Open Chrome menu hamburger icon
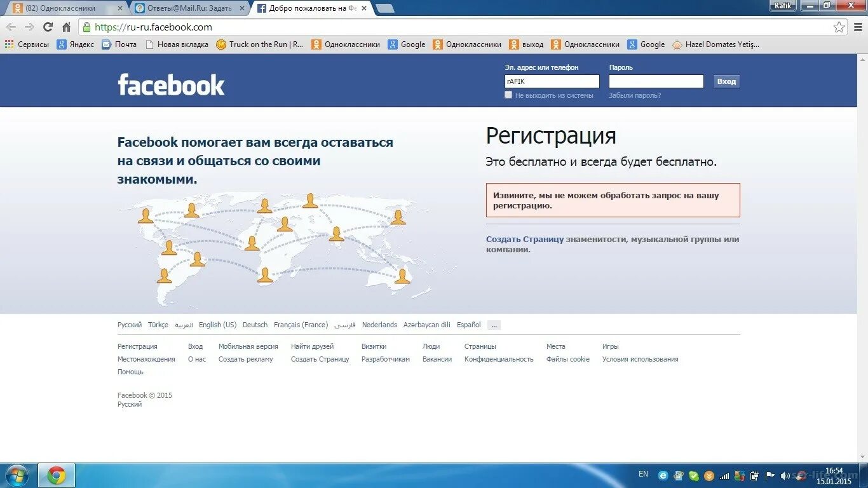Image resolution: width=868 pixels, height=488 pixels. click(x=857, y=27)
